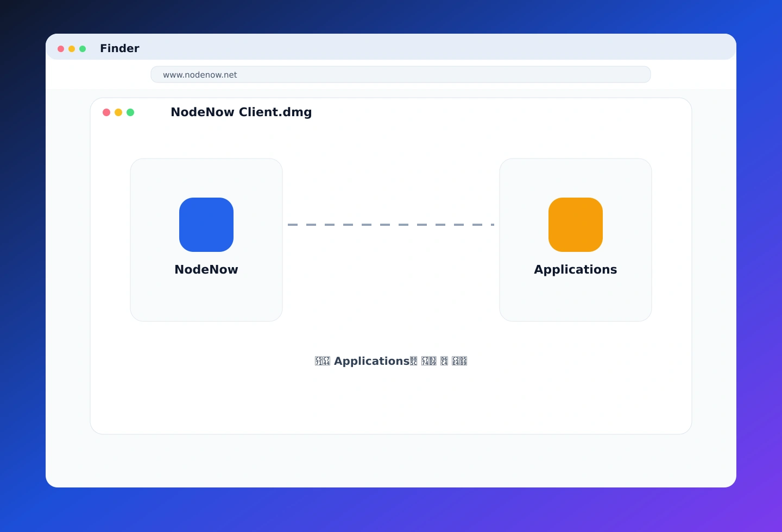Maximize the Finder window with green button
Image resolution: width=782 pixels, height=532 pixels.
coord(83,49)
